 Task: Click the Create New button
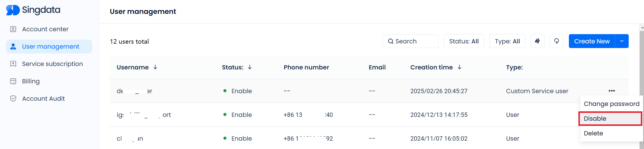coord(592,41)
